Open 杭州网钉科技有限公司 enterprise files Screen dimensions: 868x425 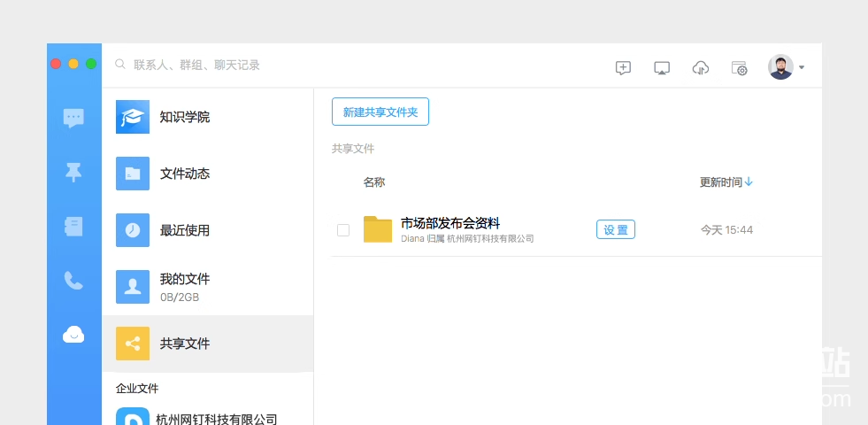208,415
